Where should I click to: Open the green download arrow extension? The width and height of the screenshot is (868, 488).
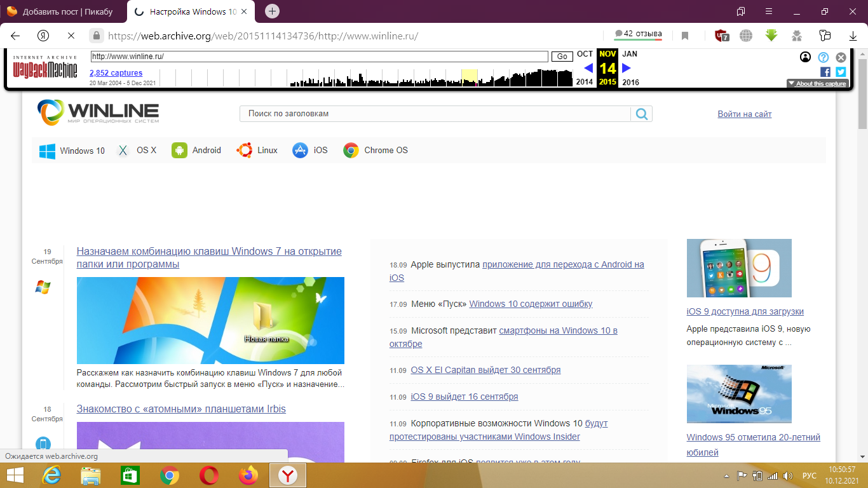point(771,36)
